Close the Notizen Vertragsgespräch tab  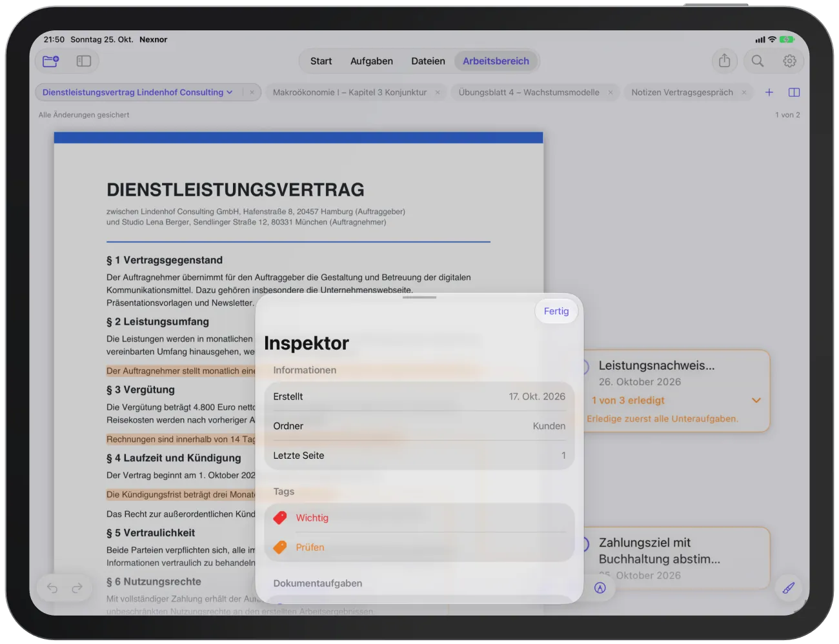pyautogui.click(x=744, y=92)
